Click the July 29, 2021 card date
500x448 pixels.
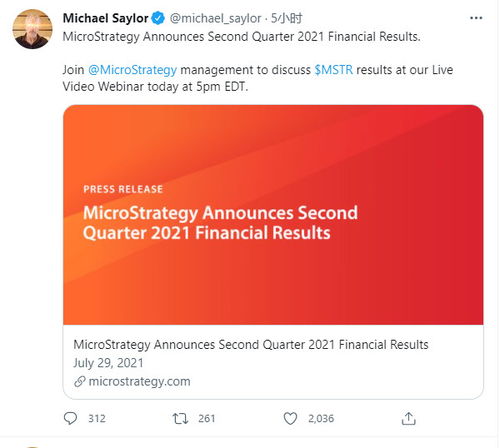[x=108, y=363]
